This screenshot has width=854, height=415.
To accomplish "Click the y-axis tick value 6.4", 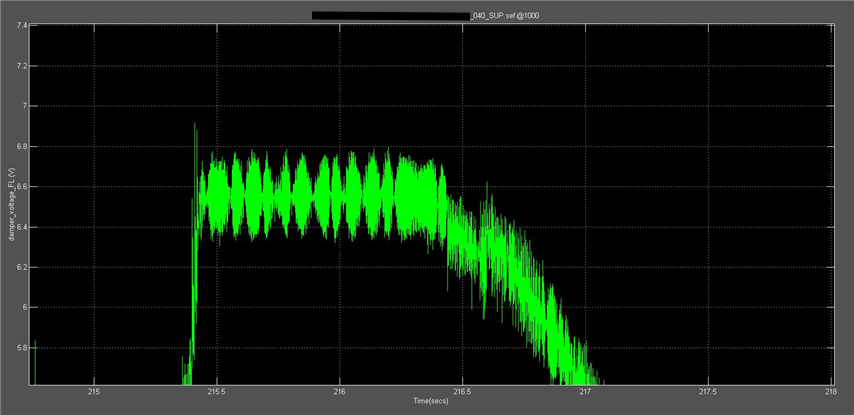I will click(21, 227).
